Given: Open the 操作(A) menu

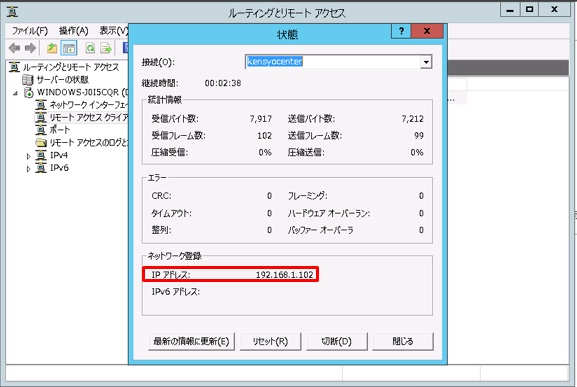Looking at the screenshot, I should coord(73,31).
